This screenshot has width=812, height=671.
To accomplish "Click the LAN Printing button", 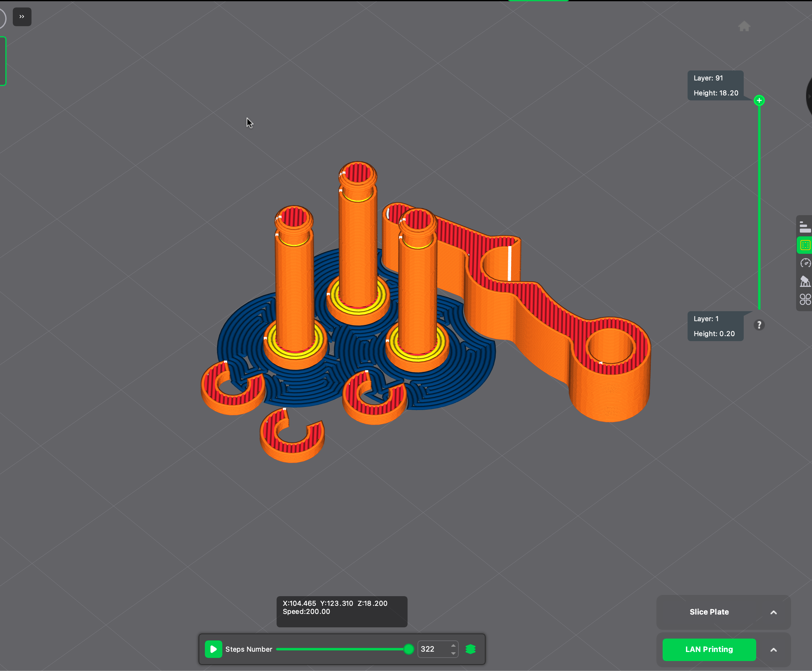I will pos(709,650).
